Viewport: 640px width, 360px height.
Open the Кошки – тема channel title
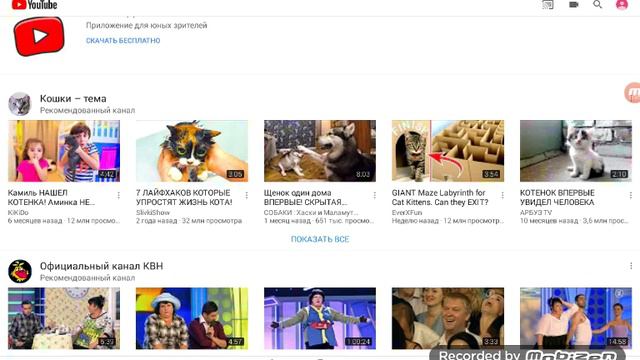pos(73,98)
